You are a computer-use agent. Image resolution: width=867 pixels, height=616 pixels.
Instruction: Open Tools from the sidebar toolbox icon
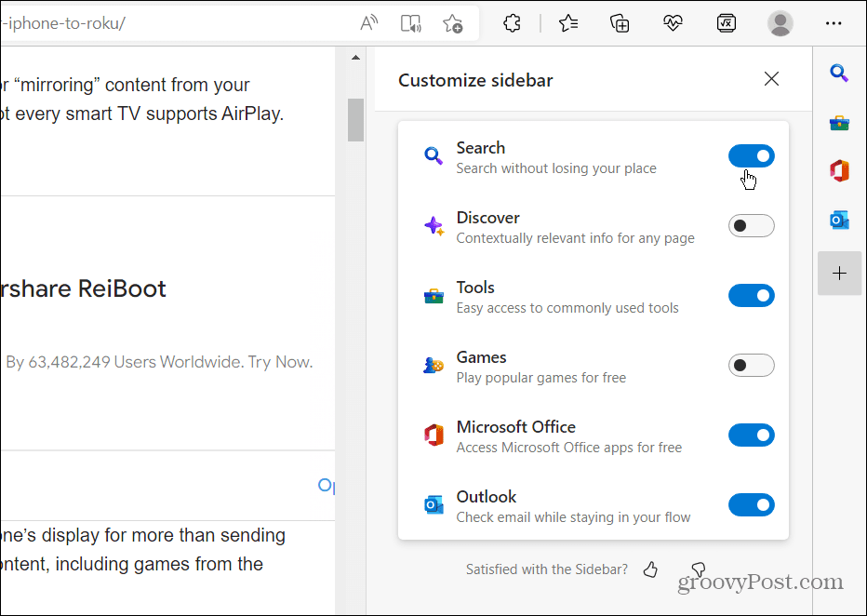839,122
